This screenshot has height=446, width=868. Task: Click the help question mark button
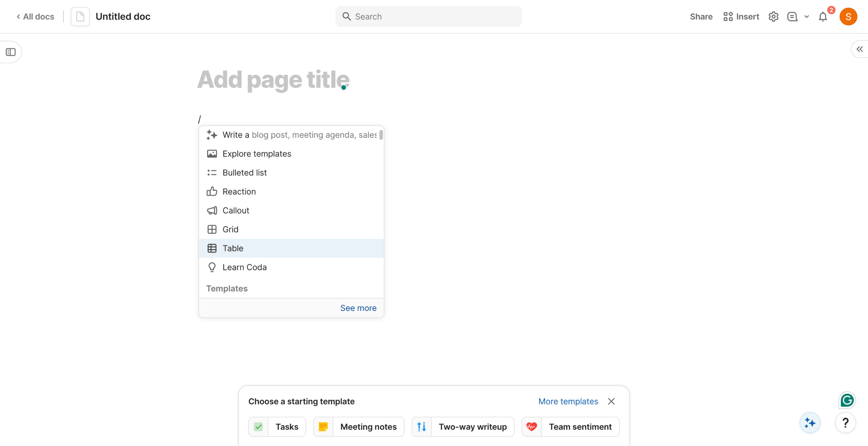(x=845, y=423)
